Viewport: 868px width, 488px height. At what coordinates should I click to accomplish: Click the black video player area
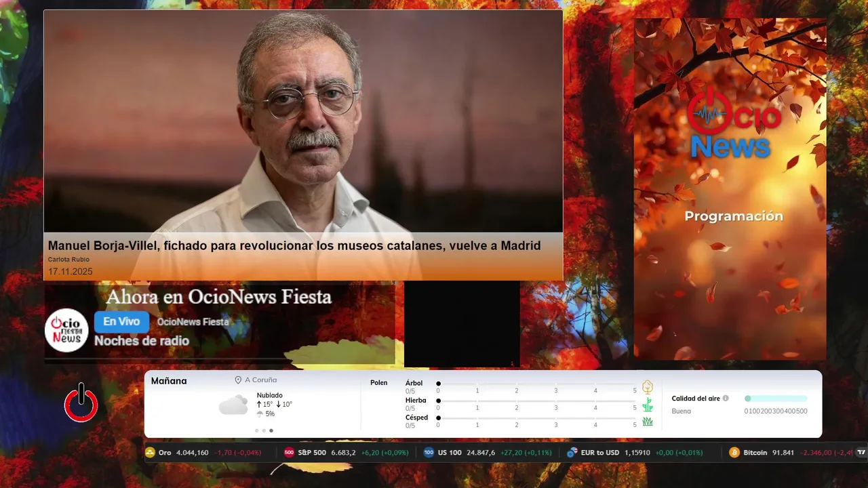[x=462, y=324]
